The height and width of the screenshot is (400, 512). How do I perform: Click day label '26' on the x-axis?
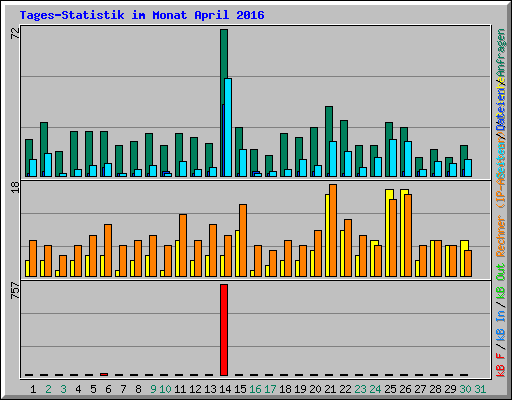pos(405,389)
